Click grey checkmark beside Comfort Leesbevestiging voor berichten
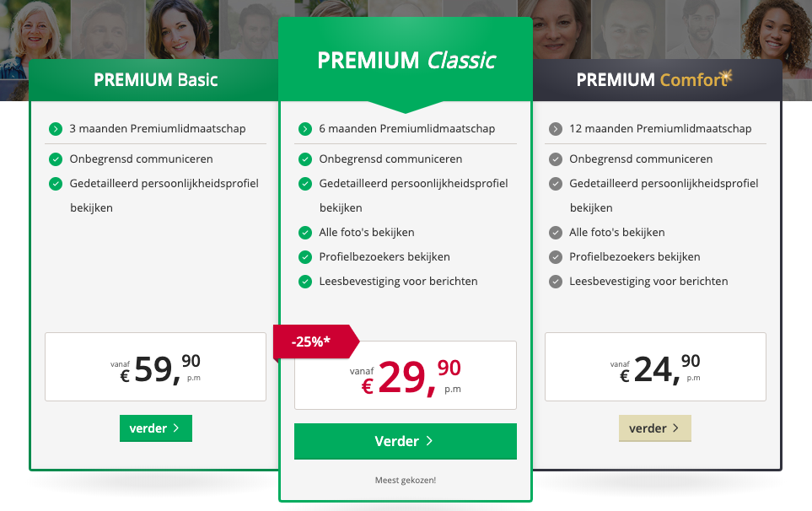This screenshot has width=812, height=511. click(555, 282)
